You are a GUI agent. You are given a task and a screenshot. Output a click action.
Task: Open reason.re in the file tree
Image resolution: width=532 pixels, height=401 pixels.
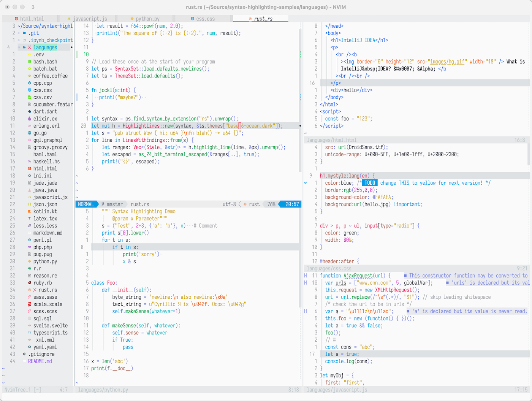45,276
